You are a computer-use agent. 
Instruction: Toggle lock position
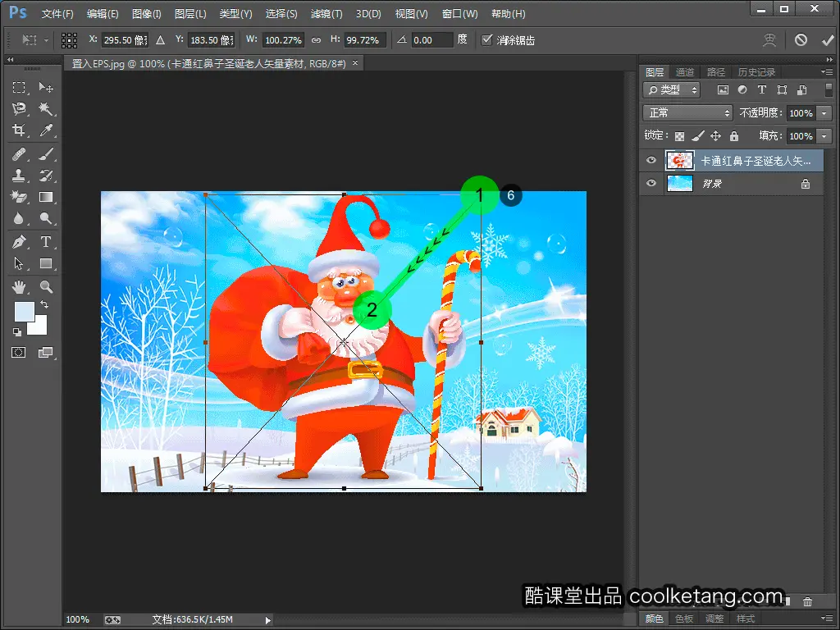click(715, 136)
